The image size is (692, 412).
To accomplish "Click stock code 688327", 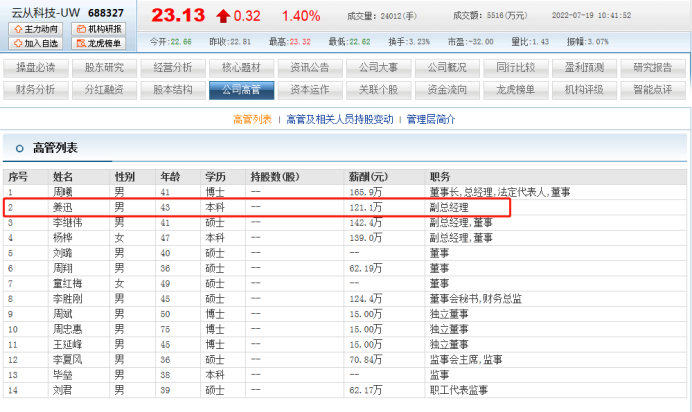I will (106, 13).
